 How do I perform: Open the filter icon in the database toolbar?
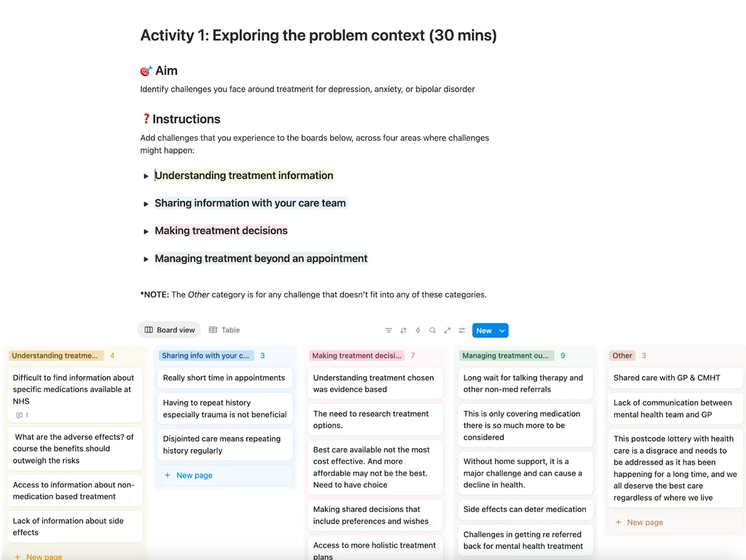pyautogui.click(x=388, y=330)
